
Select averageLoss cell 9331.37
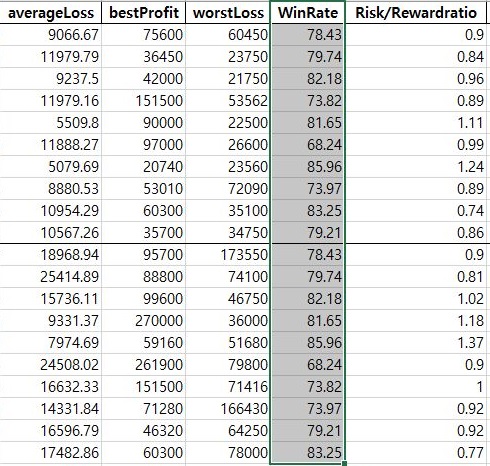click(51, 321)
